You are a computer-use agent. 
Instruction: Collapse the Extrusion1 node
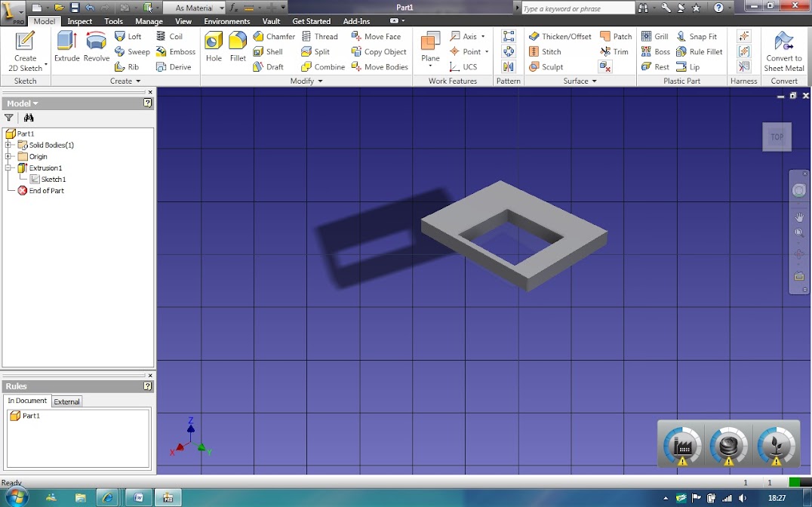8,167
